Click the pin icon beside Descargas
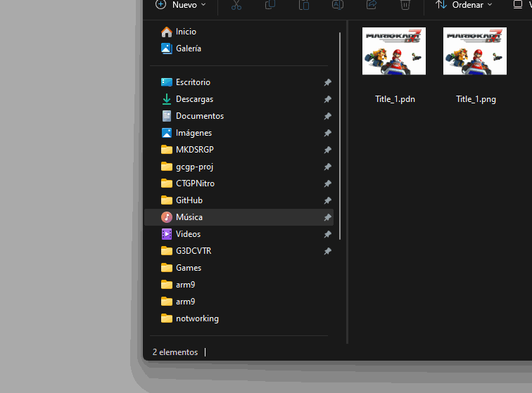Screen dimensions: 532x393 click(x=327, y=99)
